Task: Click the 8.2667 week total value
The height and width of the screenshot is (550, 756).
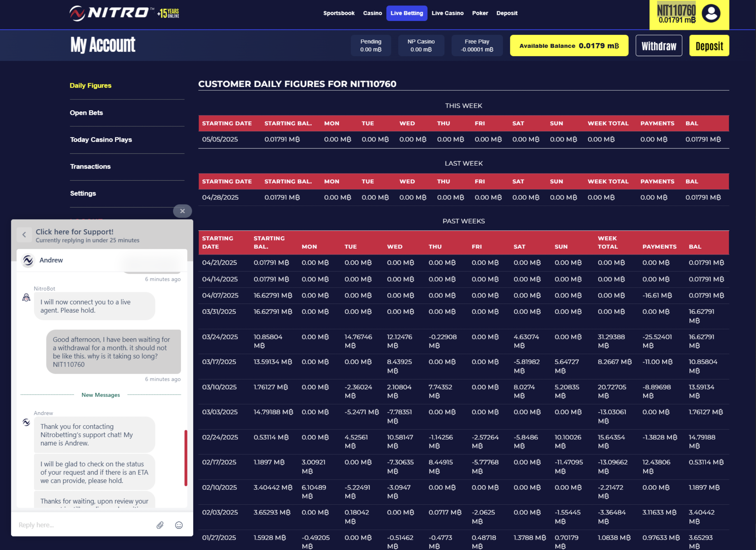Action: tap(615, 362)
